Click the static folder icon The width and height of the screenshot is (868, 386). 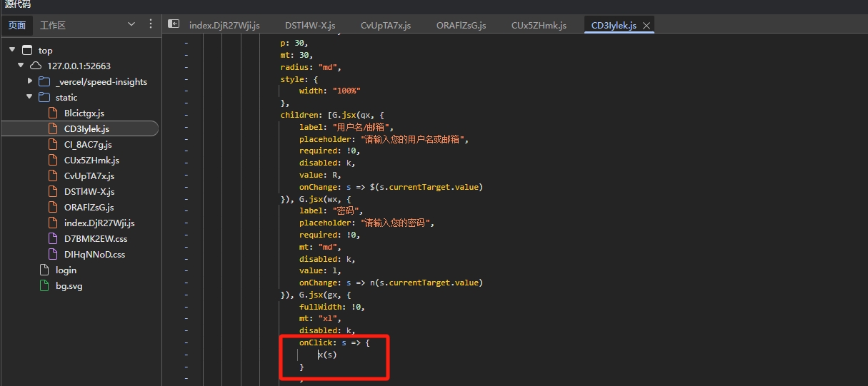[x=44, y=97]
